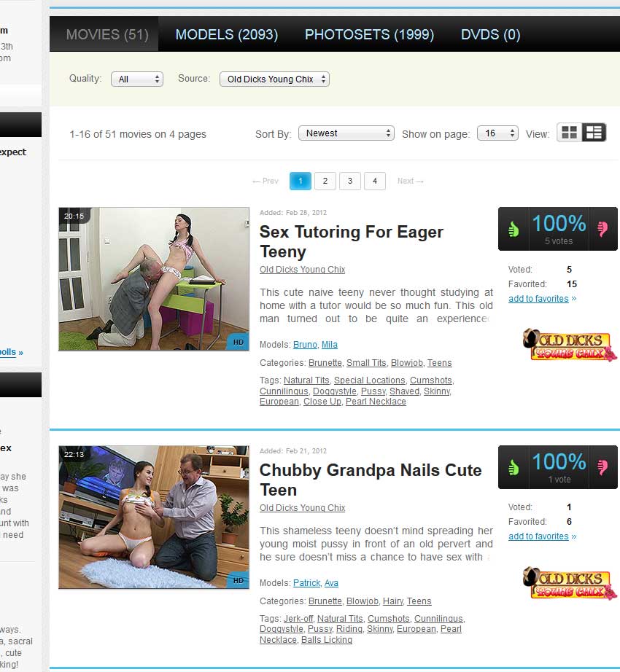
Task: Click the '5 votes' rating text
Action: tap(559, 241)
